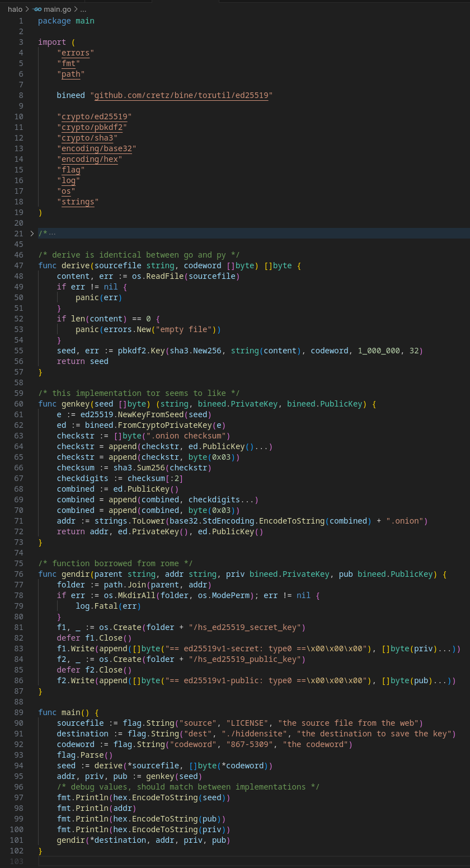Screen dimensions: 470x868
Task: Follow the "os" import link
Action: (x=66, y=191)
